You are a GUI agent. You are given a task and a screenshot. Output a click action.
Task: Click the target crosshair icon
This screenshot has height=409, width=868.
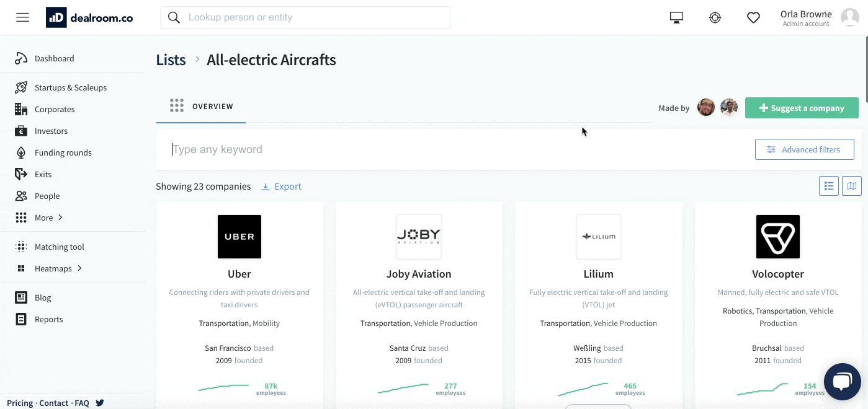[x=715, y=18]
